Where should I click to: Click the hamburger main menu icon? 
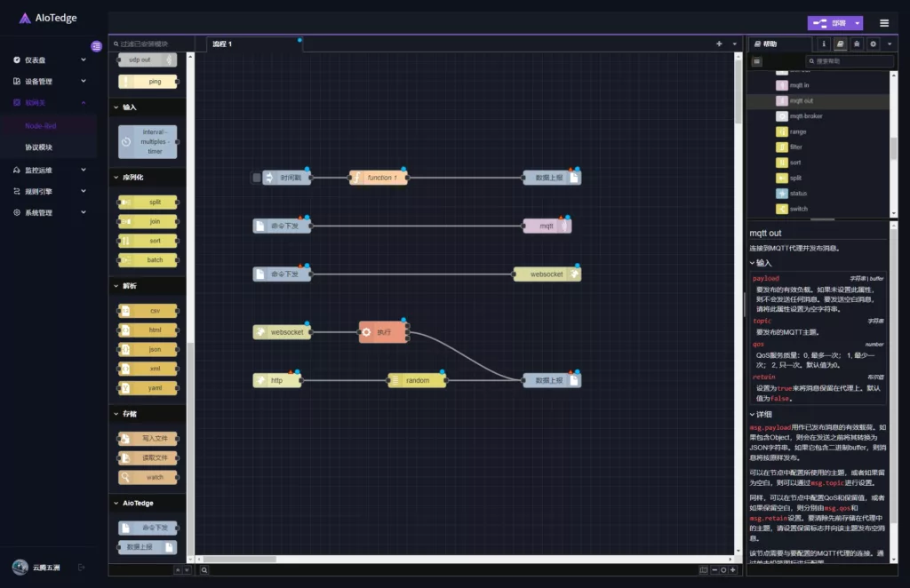pyautogui.click(x=884, y=23)
